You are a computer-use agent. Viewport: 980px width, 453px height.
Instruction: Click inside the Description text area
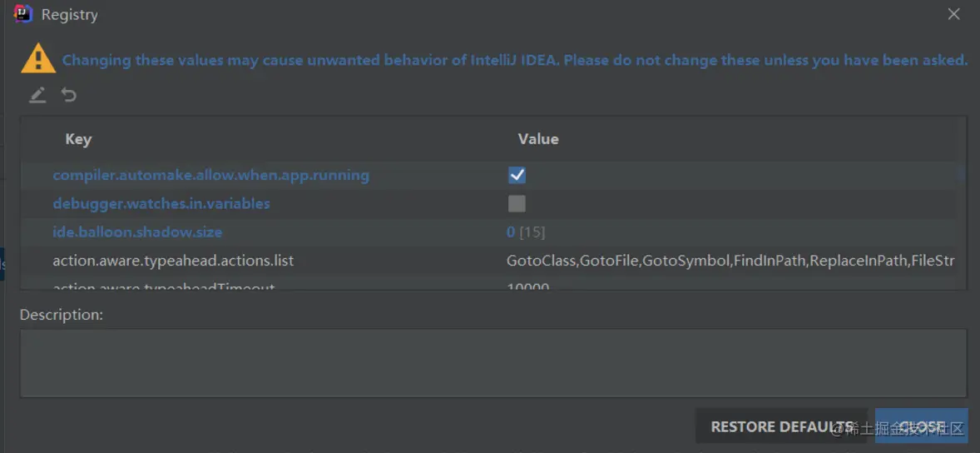(x=493, y=363)
